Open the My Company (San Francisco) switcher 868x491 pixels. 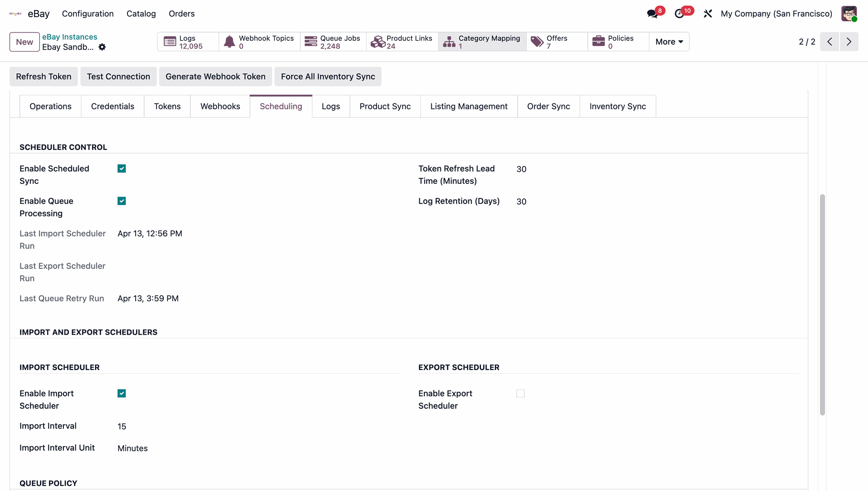click(x=776, y=14)
